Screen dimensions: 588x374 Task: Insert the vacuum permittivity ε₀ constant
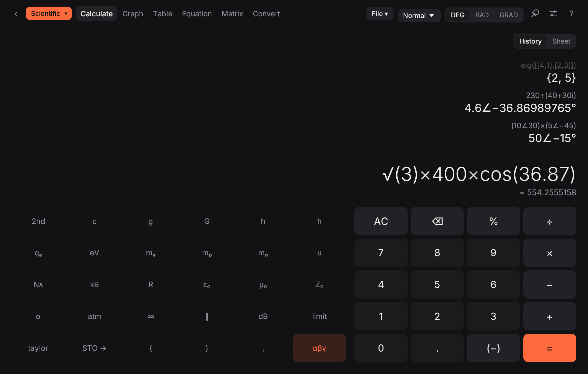[207, 285]
